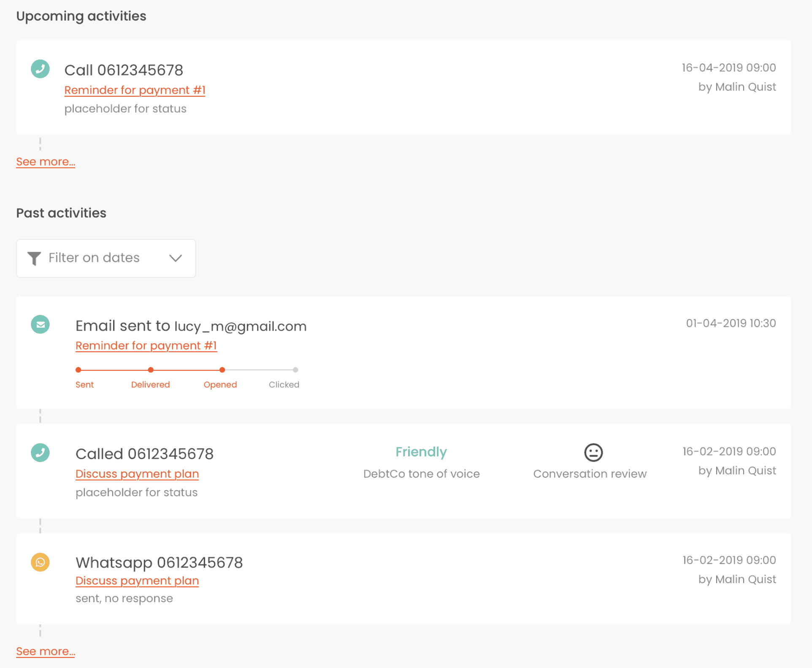Viewport: 812px width, 668px height.
Task: Click the upcoming call phone icon
Action: coord(40,69)
